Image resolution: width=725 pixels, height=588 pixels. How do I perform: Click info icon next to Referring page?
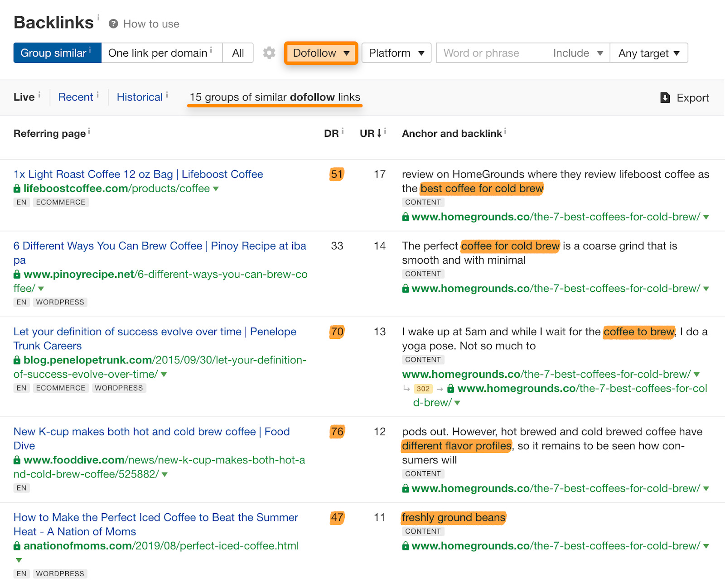(x=89, y=131)
